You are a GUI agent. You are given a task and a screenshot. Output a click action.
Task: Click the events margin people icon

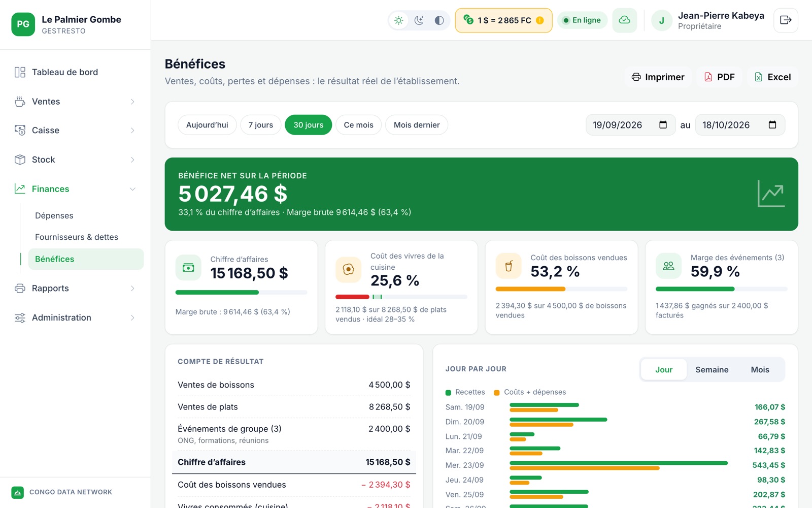(x=668, y=266)
